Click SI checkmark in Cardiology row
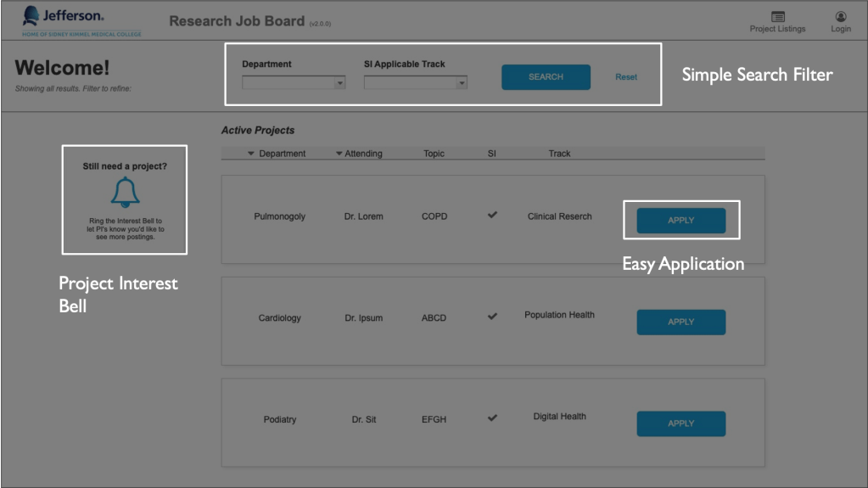 492,317
